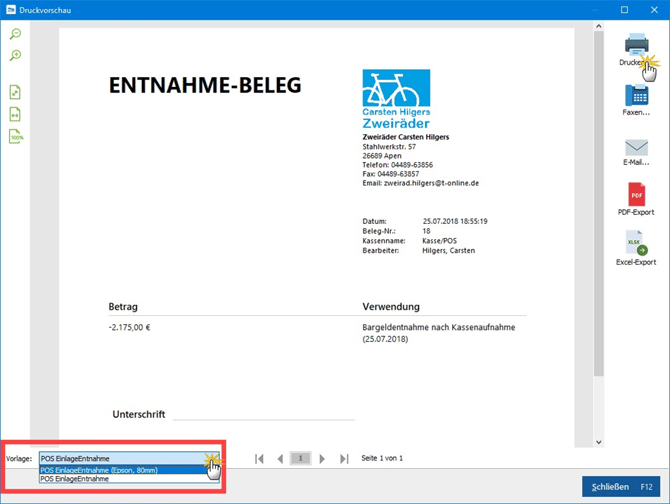Click the Vorlage combo box field
The height and width of the screenshot is (504, 670).
pos(120,458)
